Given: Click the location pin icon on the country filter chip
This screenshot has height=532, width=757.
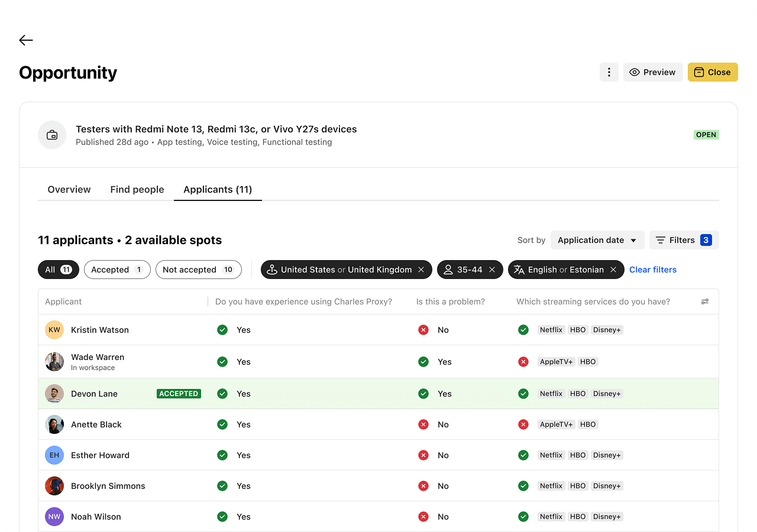Looking at the screenshot, I should (272, 270).
